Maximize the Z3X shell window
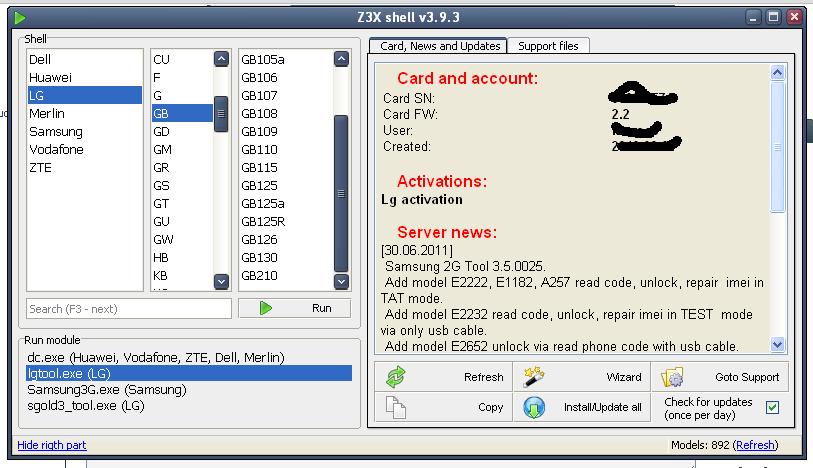 (x=773, y=17)
